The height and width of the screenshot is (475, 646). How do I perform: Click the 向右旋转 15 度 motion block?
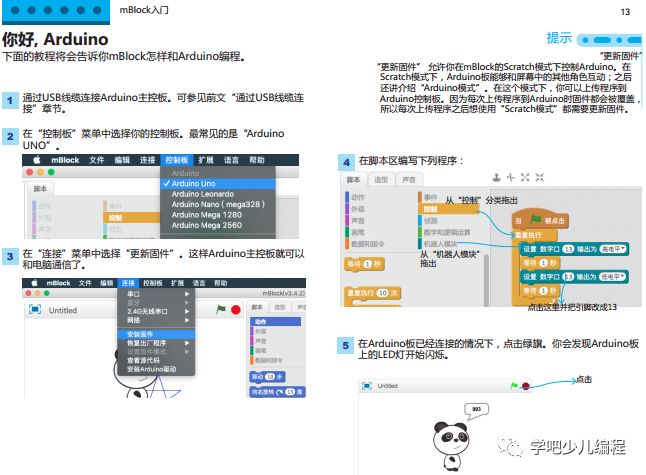tap(277, 392)
